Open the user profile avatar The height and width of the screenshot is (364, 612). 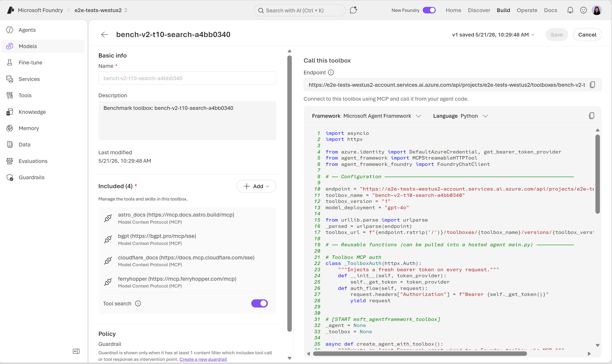597,10
